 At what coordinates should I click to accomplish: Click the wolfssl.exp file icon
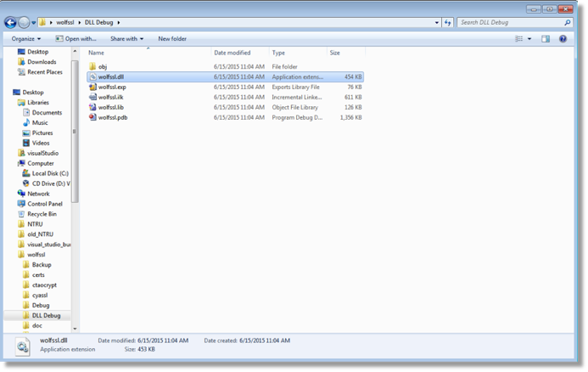pos(92,87)
